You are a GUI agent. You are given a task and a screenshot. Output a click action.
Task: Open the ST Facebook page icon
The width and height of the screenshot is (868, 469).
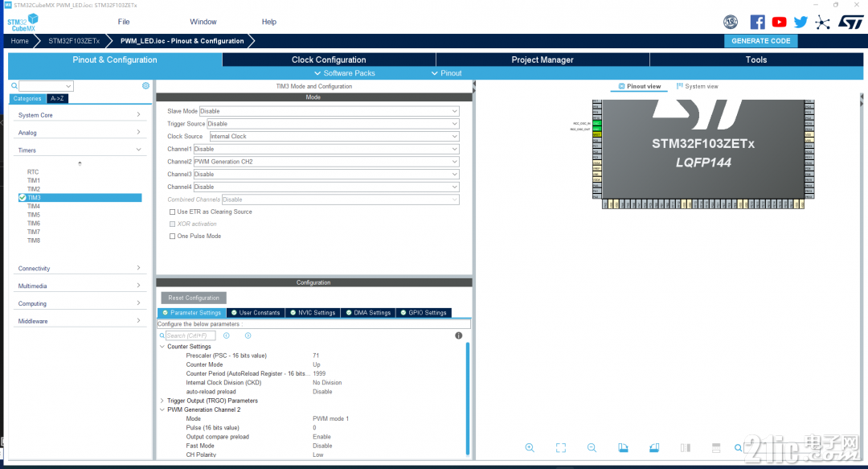pos(757,23)
